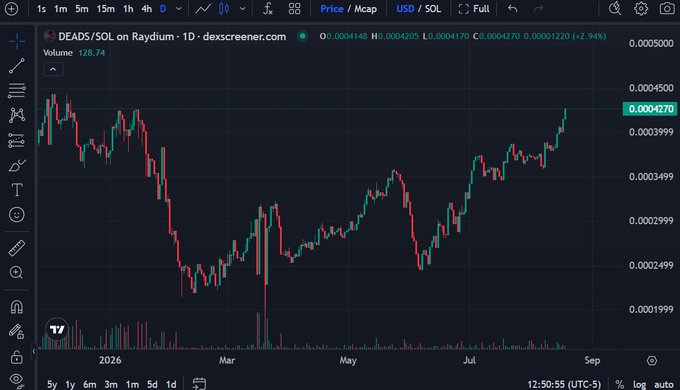Click the add symbol plus icon

[11, 9]
